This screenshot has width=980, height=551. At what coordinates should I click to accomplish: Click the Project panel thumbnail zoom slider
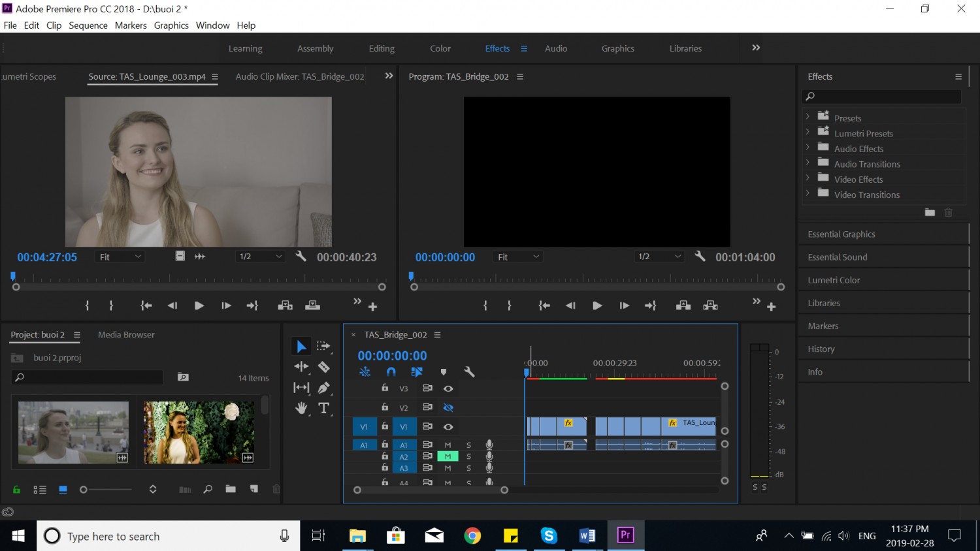coord(106,490)
